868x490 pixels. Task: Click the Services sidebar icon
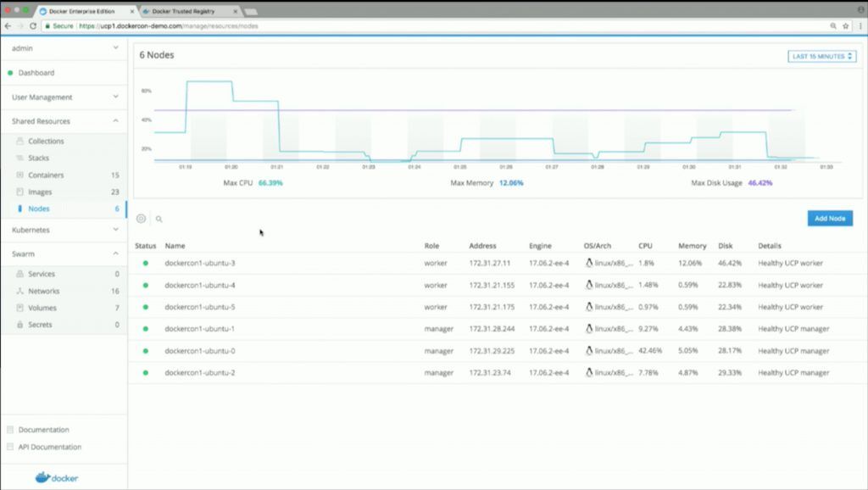click(20, 274)
